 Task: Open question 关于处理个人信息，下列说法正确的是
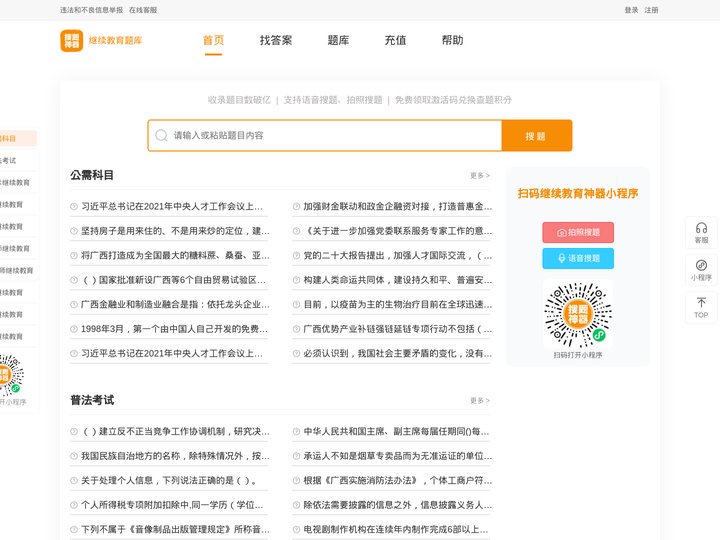[x=169, y=480]
